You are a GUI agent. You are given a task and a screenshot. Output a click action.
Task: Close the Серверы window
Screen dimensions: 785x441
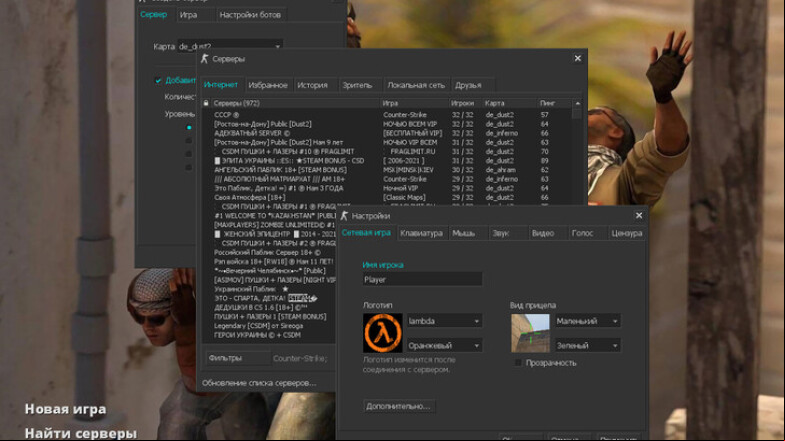578,59
